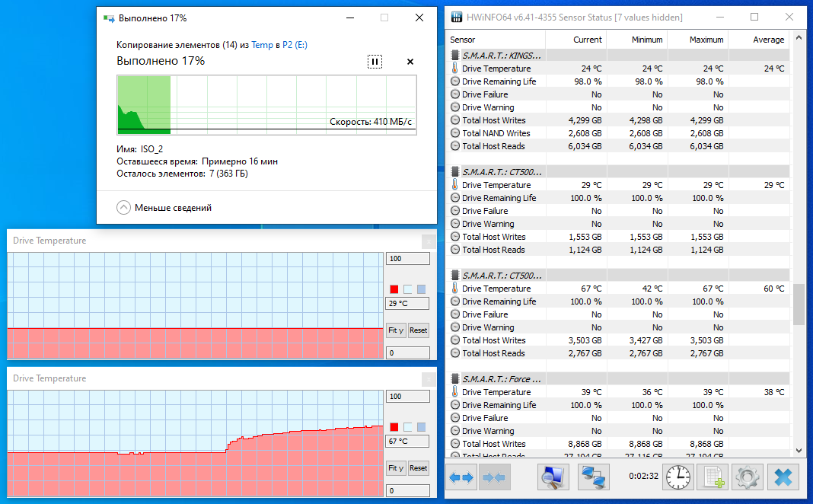Click the '100' y-axis maximum field
The height and width of the screenshot is (504, 813).
(x=407, y=258)
